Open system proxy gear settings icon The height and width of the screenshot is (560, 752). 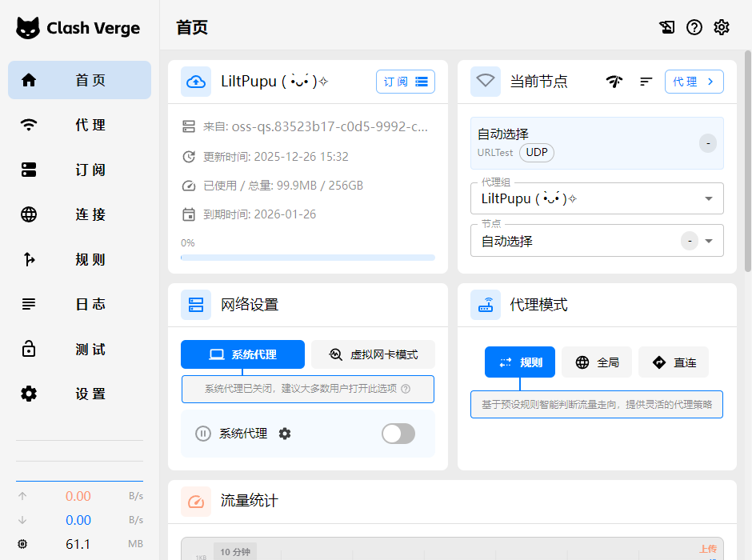pos(285,434)
